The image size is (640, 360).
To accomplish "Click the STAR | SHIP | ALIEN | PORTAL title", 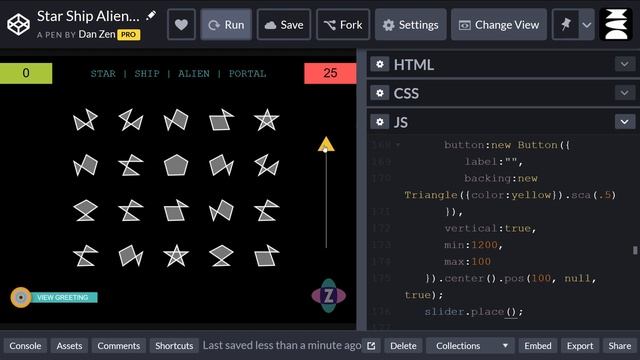I will click(178, 73).
